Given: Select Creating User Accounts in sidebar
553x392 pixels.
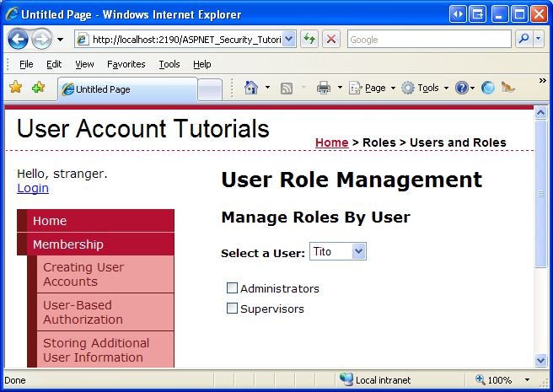Looking at the screenshot, I should (83, 275).
